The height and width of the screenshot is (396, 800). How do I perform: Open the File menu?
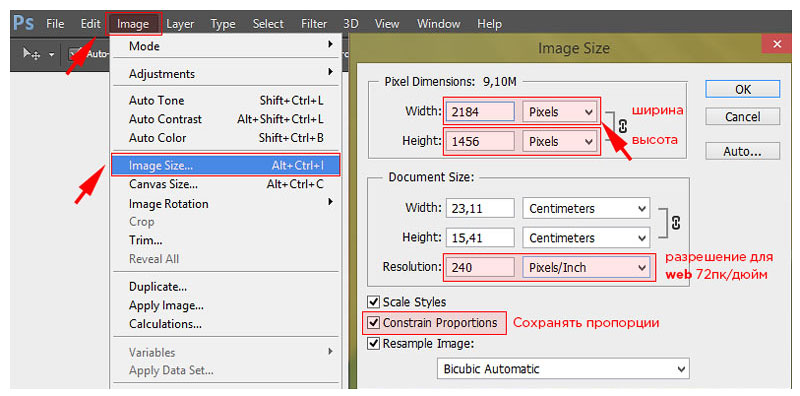[55, 24]
